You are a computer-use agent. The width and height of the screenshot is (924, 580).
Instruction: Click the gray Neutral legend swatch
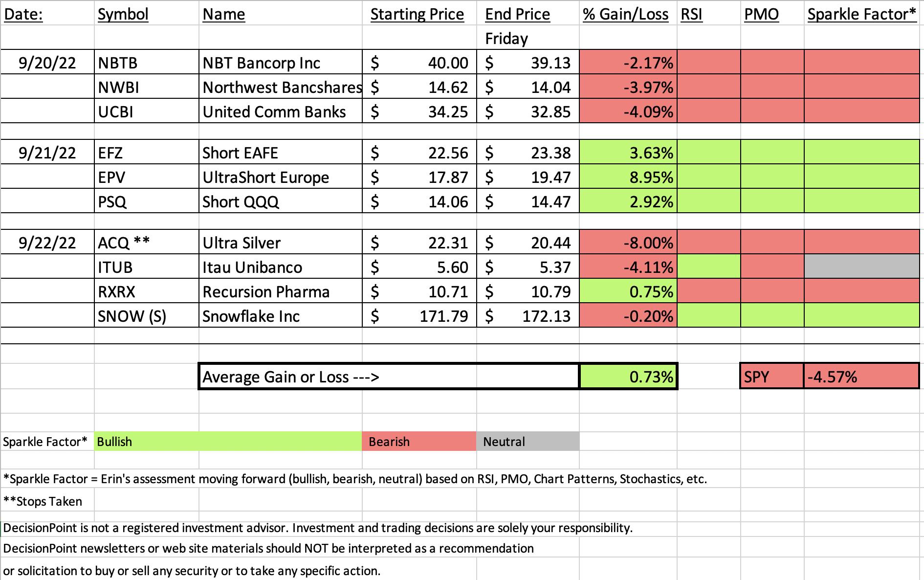(x=528, y=441)
